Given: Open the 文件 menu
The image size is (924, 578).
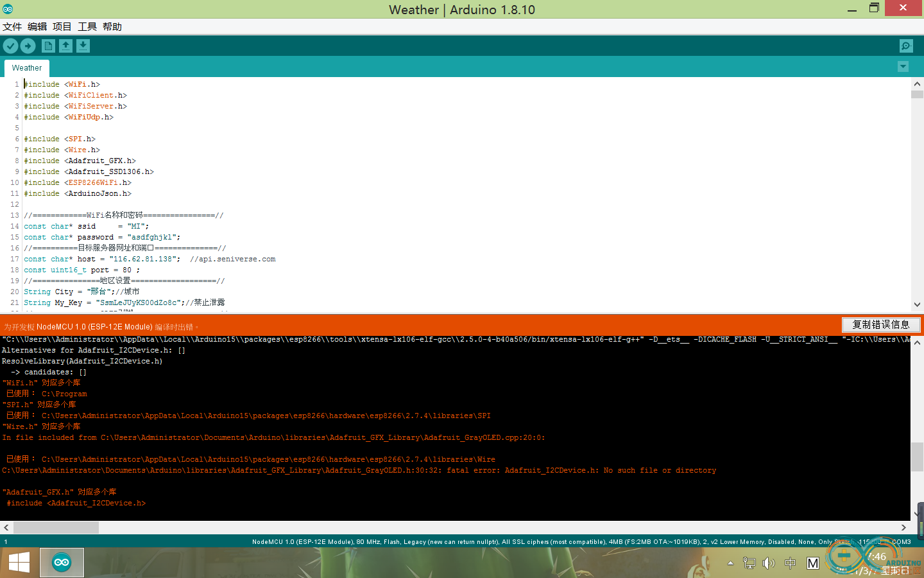Looking at the screenshot, I should click(x=12, y=26).
